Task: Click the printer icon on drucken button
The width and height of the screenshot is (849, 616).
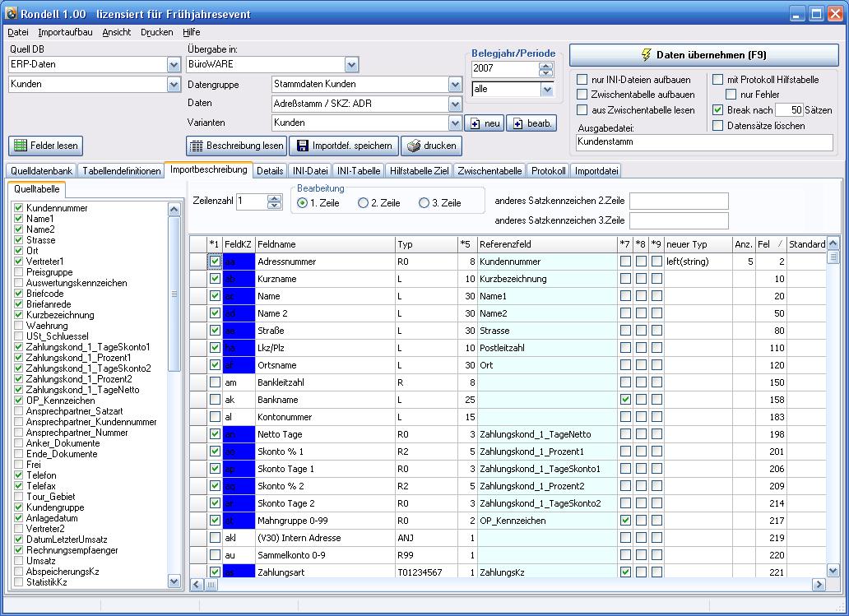Action: pyautogui.click(x=414, y=146)
